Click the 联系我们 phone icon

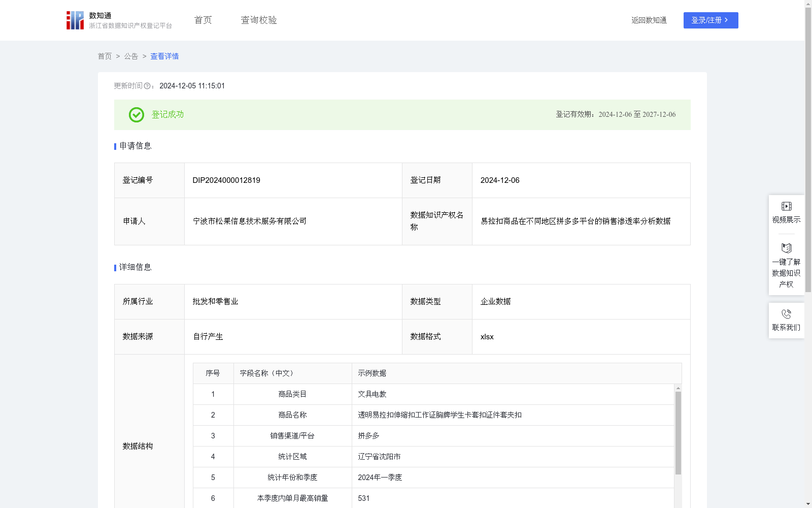click(x=786, y=314)
